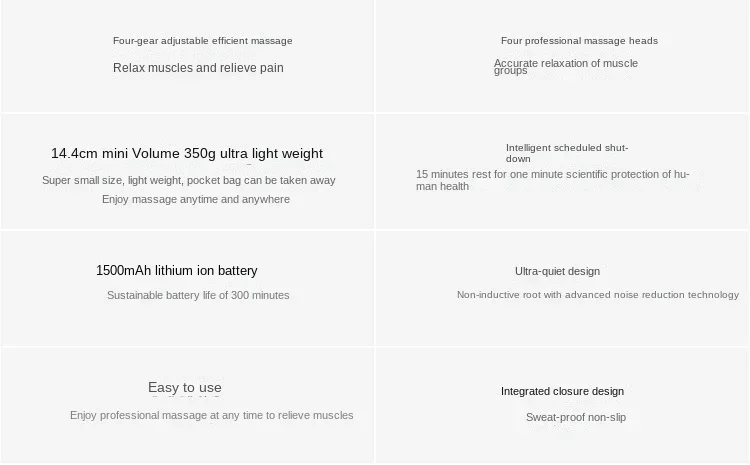The height and width of the screenshot is (465, 750).
Task: Select 'Relax muscles and relieve pain' text
Action: coord(198,68)
